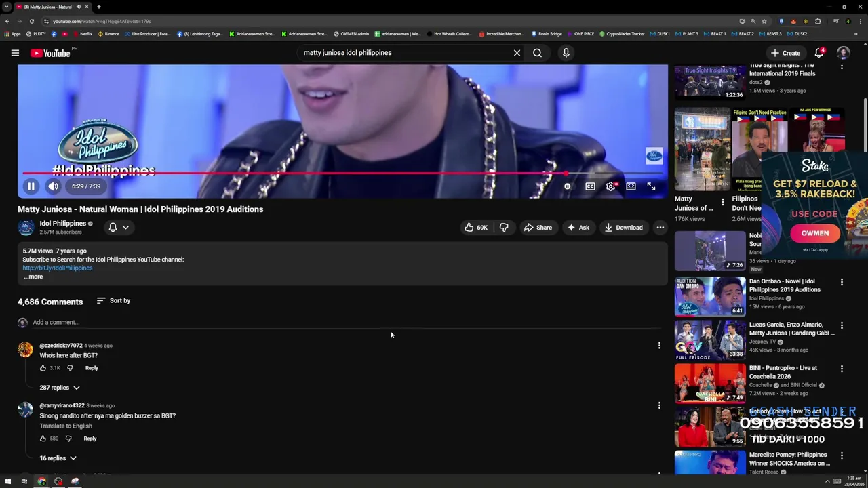Open bit.ly/IdolPhilippines description link
Image resolution: width=868 pixels, height=488 pixels.
(58, 268)
